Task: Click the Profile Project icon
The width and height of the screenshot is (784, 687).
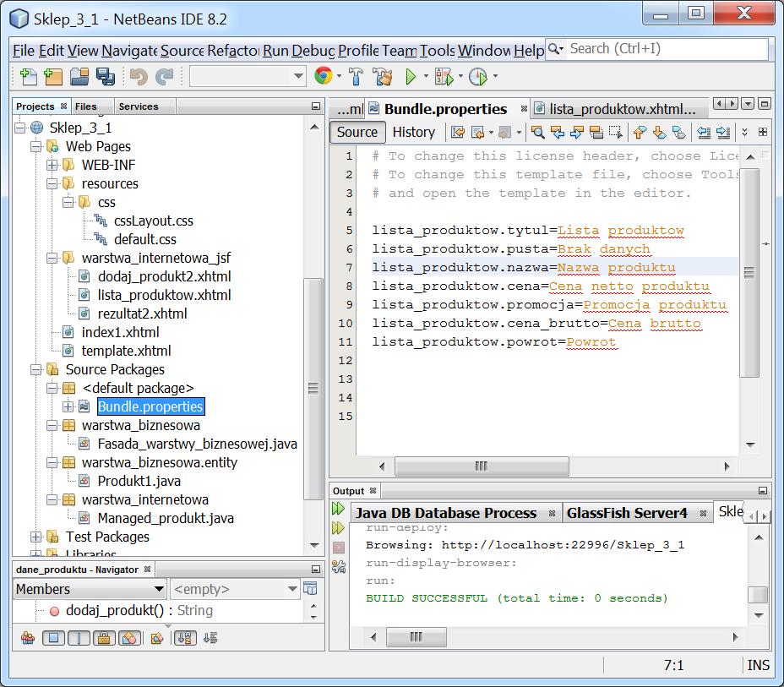Action: pos(478,77)
